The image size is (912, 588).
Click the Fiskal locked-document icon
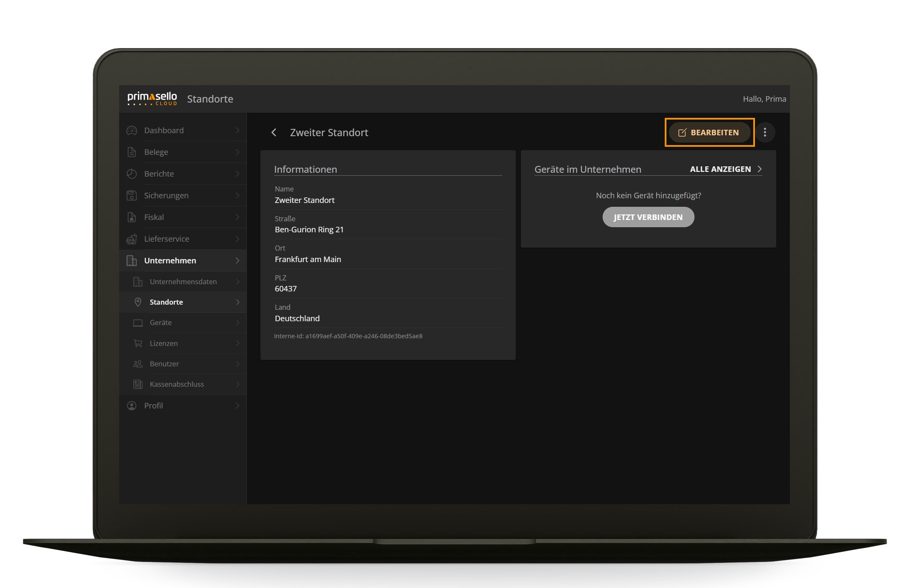coord(132,217)
